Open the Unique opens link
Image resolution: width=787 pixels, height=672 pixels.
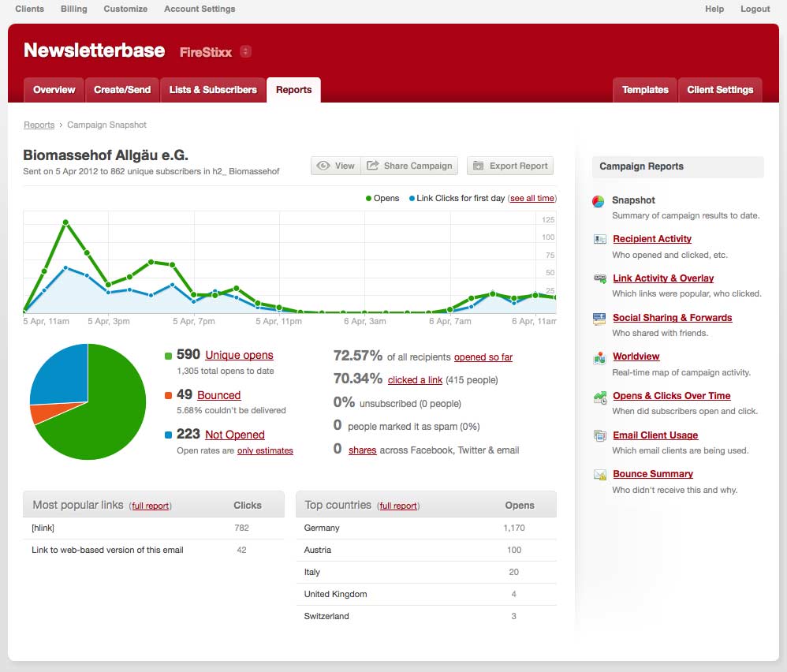239,356
